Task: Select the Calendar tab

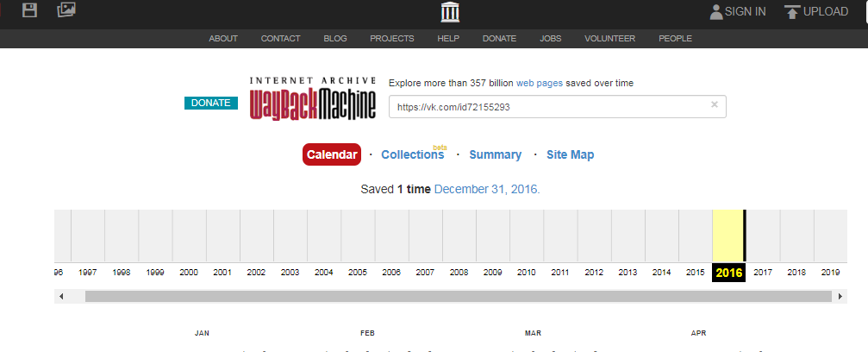Action: [x=332, y=154]
